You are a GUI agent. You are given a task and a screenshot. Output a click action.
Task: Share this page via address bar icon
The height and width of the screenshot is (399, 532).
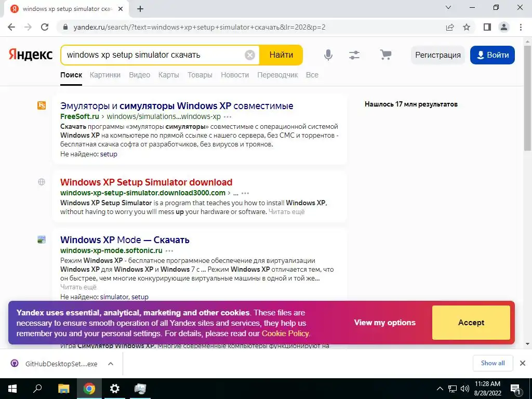[450, 27]
